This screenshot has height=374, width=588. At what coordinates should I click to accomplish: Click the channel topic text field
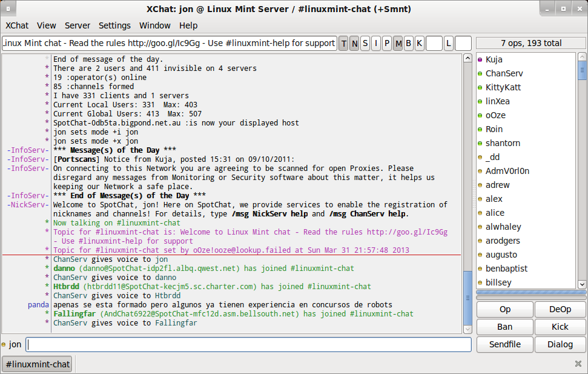[169, 44]
